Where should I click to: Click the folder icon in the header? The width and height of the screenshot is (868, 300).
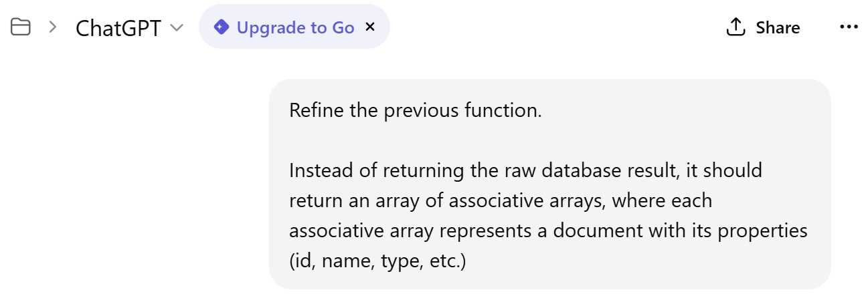point(21,27)
